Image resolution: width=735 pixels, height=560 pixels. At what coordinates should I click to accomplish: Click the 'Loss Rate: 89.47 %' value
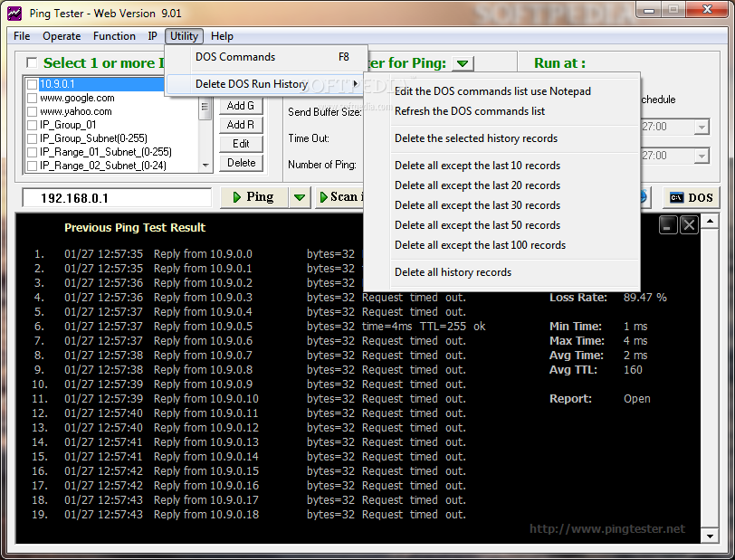[644, 298]
